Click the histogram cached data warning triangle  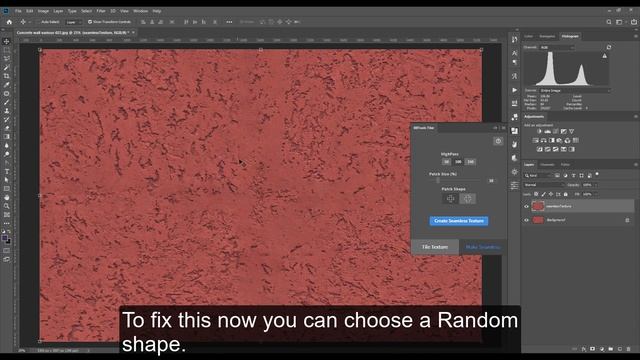coord(604,56)
